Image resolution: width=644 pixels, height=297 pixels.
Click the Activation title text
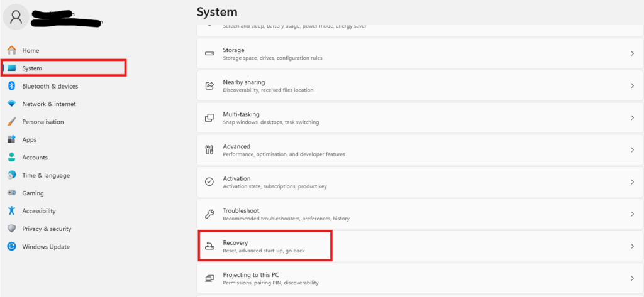[236, 178]
